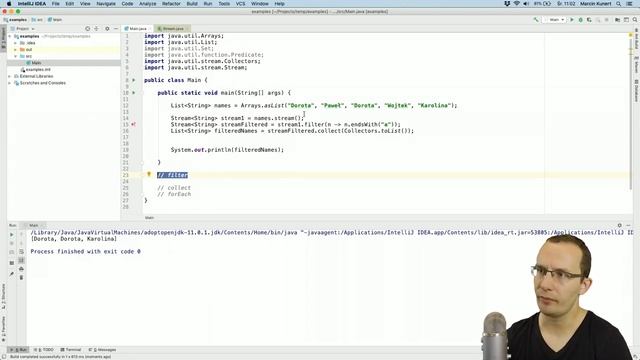This screenshot has height=360, width=640.
Task: Open the Analyze menu
Action: pos(147,4)
